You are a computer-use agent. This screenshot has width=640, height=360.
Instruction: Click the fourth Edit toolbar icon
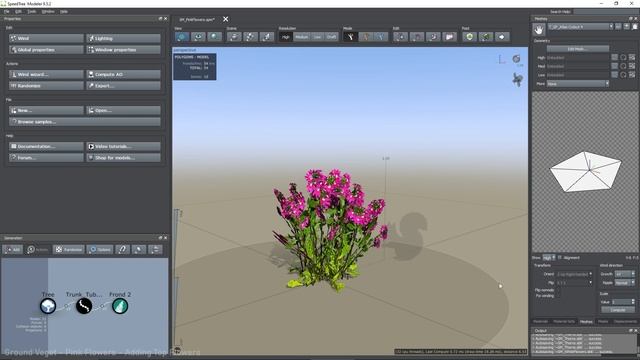(449, 37)
